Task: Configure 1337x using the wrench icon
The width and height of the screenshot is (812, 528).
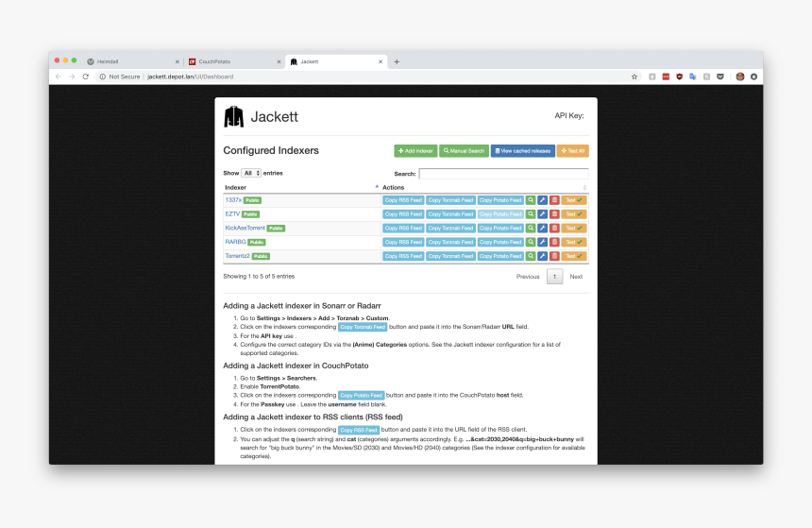Action: tap(542, 200)
